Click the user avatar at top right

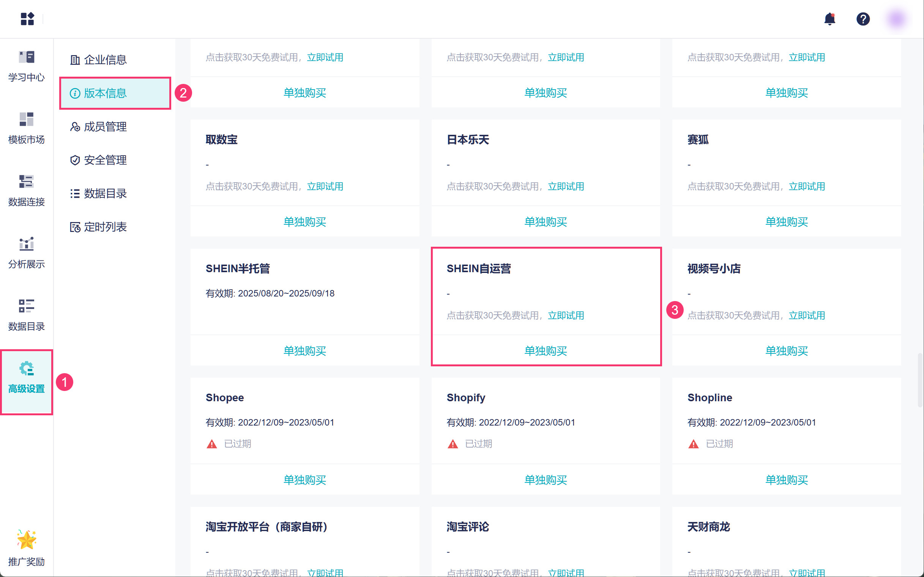coord(896,19)
